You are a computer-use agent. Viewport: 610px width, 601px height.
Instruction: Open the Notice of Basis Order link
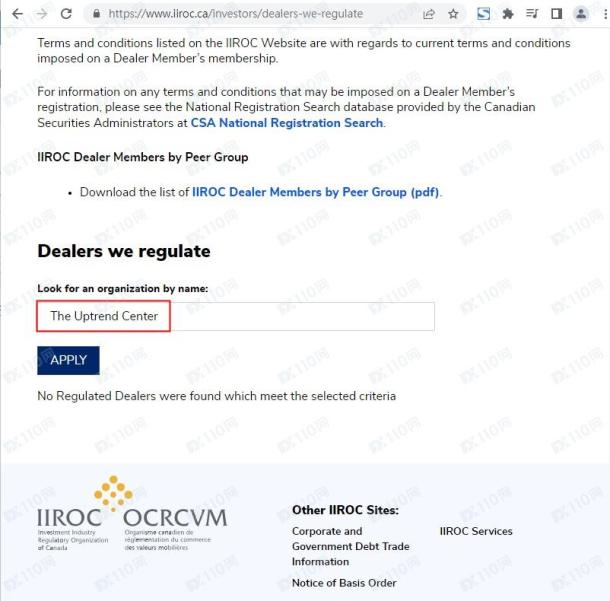pyautogui.click(x=344, y=583)
